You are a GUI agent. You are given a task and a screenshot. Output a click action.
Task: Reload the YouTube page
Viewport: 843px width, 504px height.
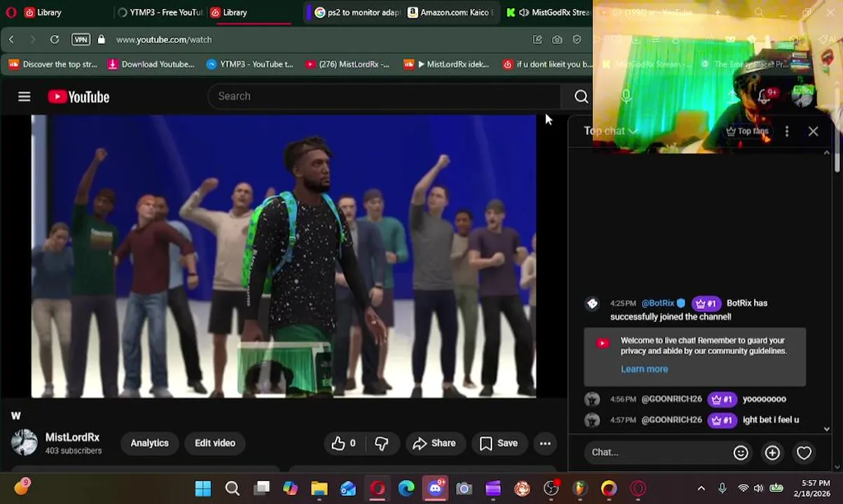(55, 40)
